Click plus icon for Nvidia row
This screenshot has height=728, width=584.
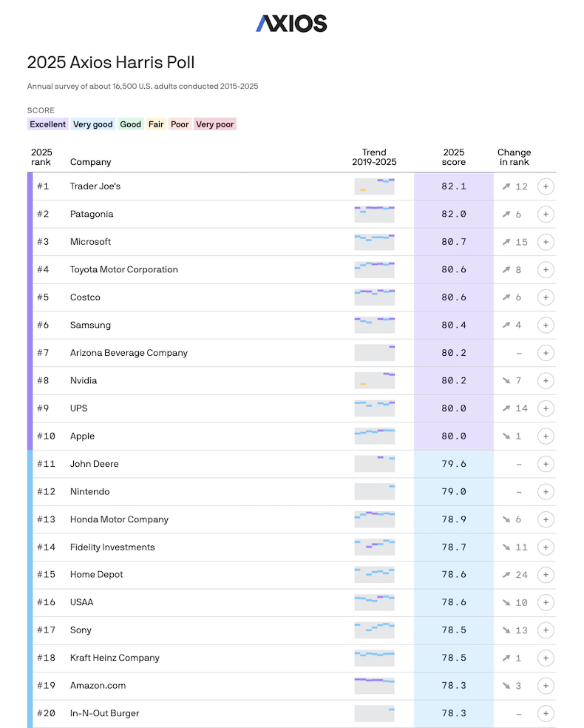click(546, 381)
